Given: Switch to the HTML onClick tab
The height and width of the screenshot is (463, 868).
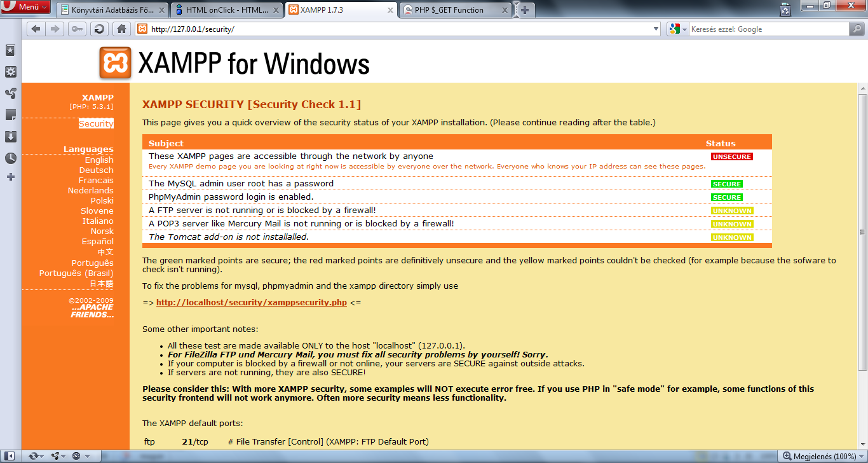Looking at the screenshot, I should click(226, 10).
